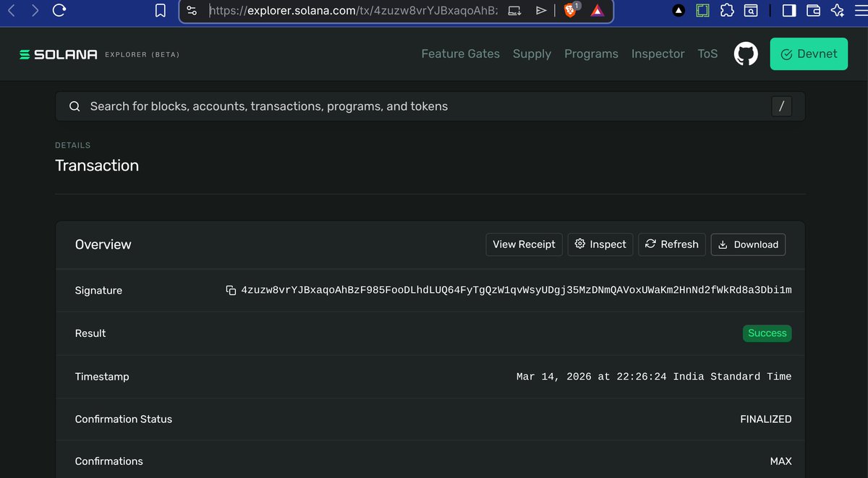The height and width of the screenshot is (478, 868).
Task: Click the search magnifier icon
Action: 75,106
